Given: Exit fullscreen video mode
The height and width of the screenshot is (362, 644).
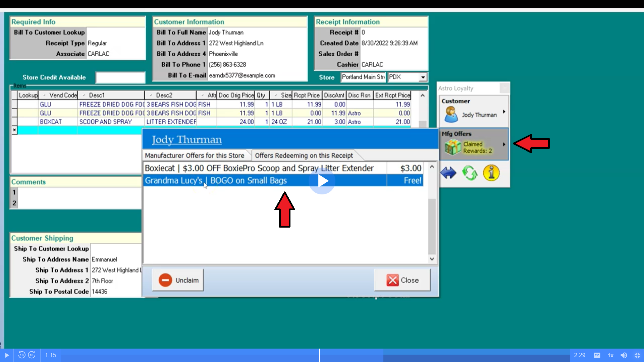Looking at the screenshot, I should [x=637, y=355].
